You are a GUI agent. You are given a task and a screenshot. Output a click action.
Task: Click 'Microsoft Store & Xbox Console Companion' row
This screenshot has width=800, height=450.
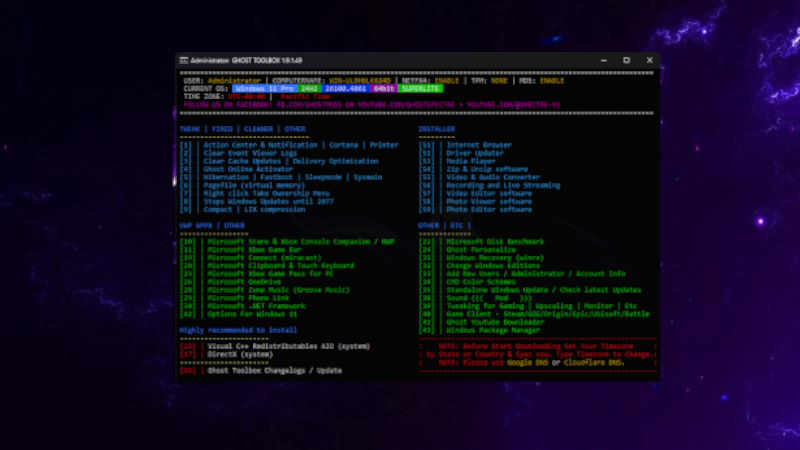point(287,242)
